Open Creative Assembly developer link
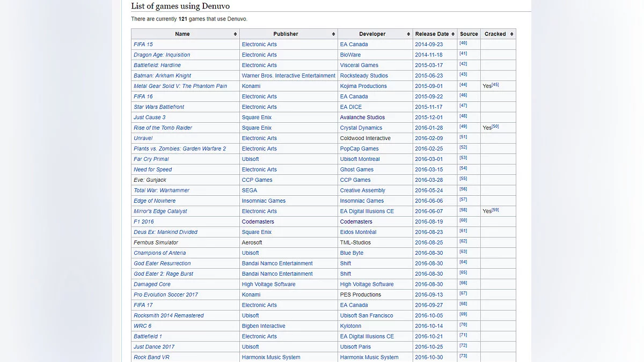The width and height of the screenshot is (644, 362). click(x=362, y=190)
